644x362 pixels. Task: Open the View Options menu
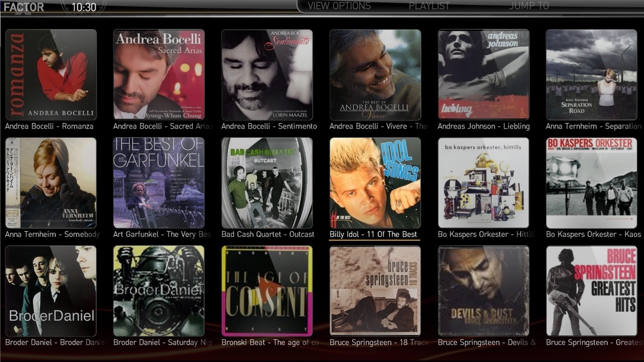click(x=339, y=6)
